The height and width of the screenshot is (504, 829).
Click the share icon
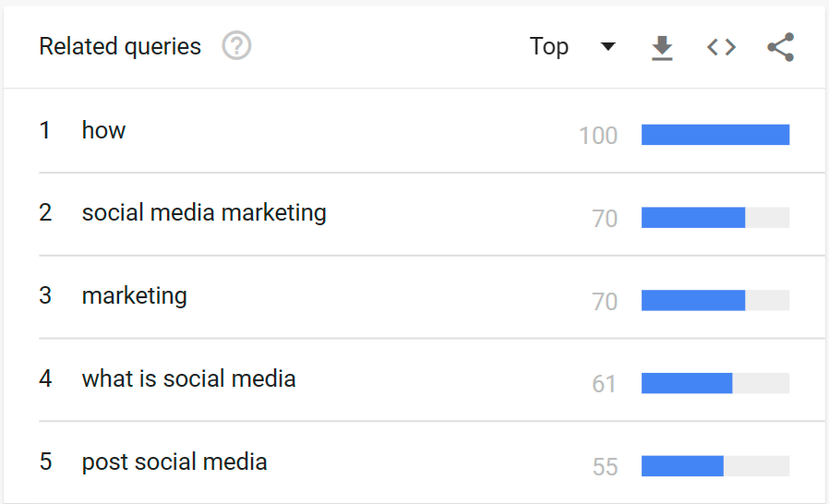[x=781, y=47]
